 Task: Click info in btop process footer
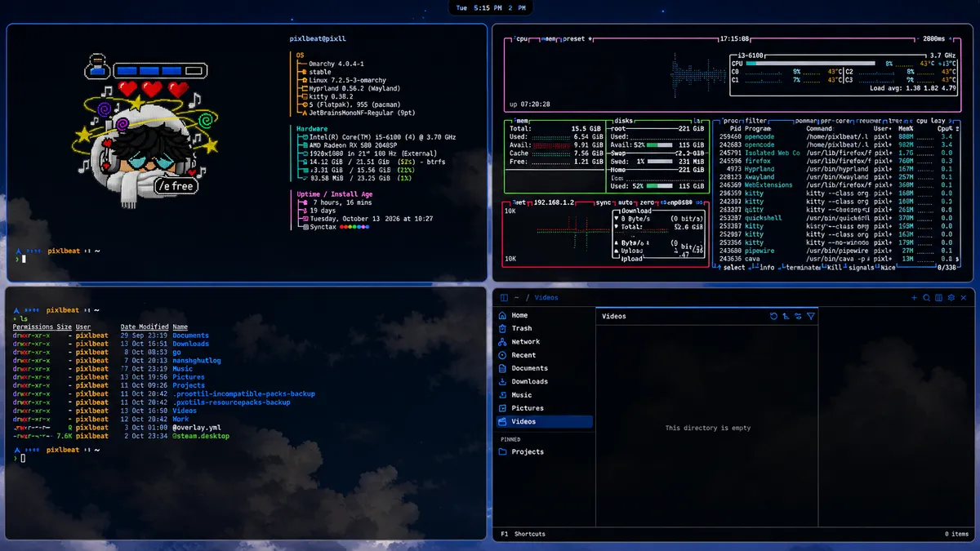pyautogui.click(x=768, y=267)
